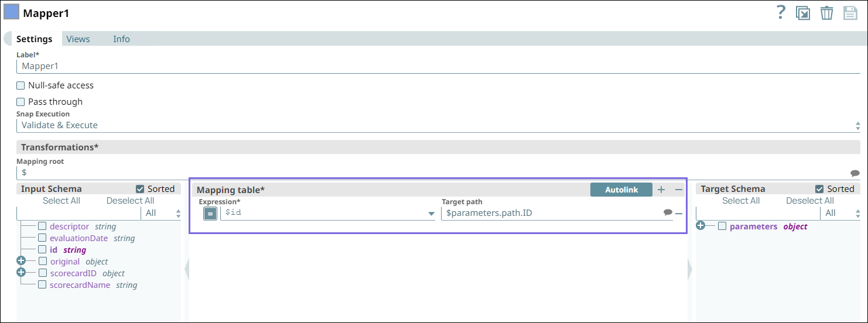Click the Target path input field
Image resolution: width=868 pixels, height=323 pixels.
click(552, 213)
